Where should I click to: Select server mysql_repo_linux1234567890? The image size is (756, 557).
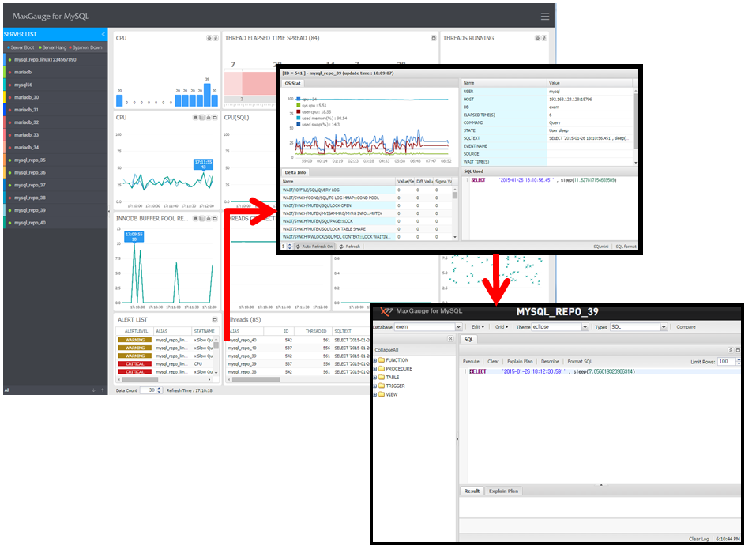click(55, 60)
